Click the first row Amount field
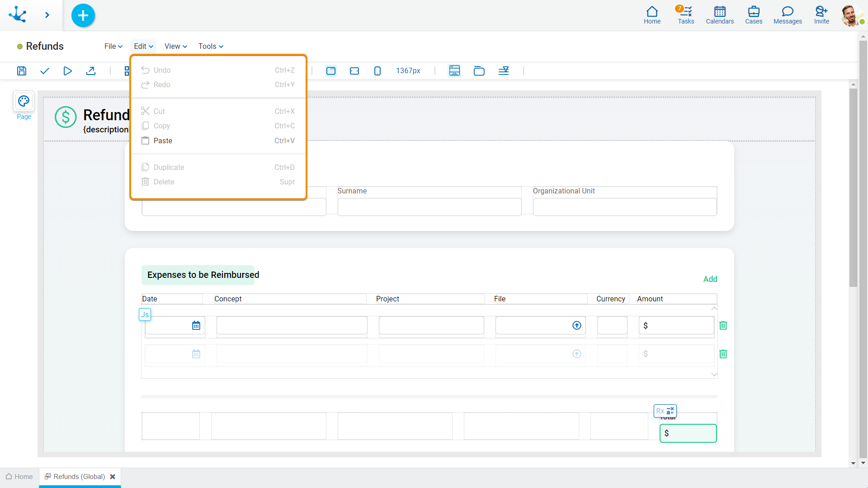 click(676, 325)
